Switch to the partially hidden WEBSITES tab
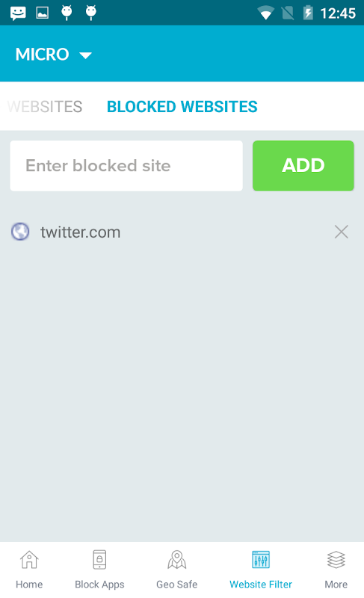 click(45, 107)
